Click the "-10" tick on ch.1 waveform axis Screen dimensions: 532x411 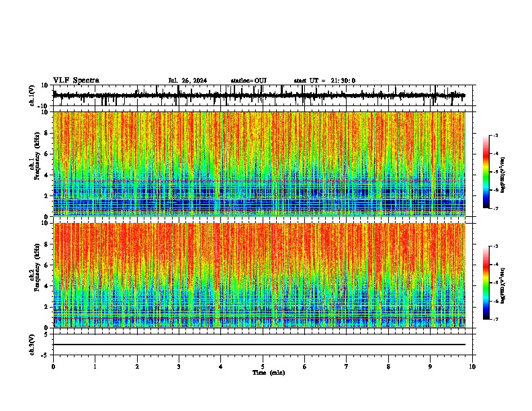pyautogui.click(x=43, y=106)
